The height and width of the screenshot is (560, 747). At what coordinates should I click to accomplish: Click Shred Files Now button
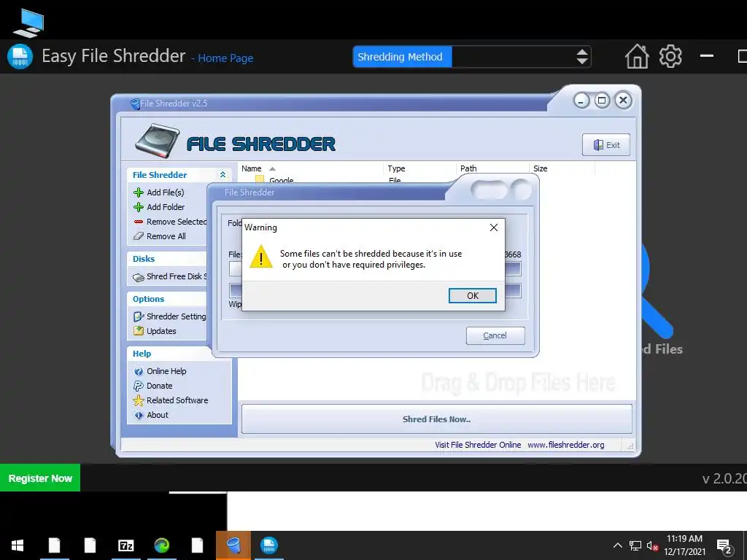(x=436, y=419)
